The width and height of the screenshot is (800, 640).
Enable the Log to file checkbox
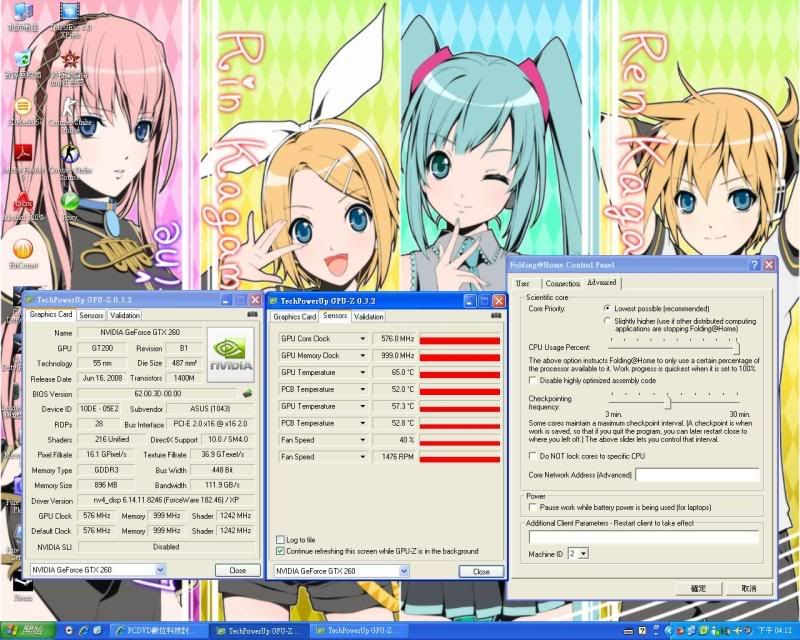(x=280, y=539)
